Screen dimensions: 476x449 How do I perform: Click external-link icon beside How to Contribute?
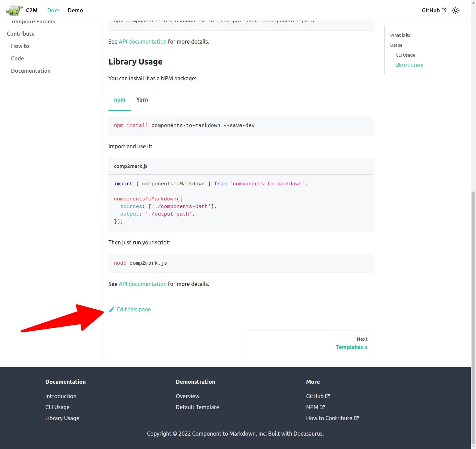pyautogui.click(x=356, y=418)
